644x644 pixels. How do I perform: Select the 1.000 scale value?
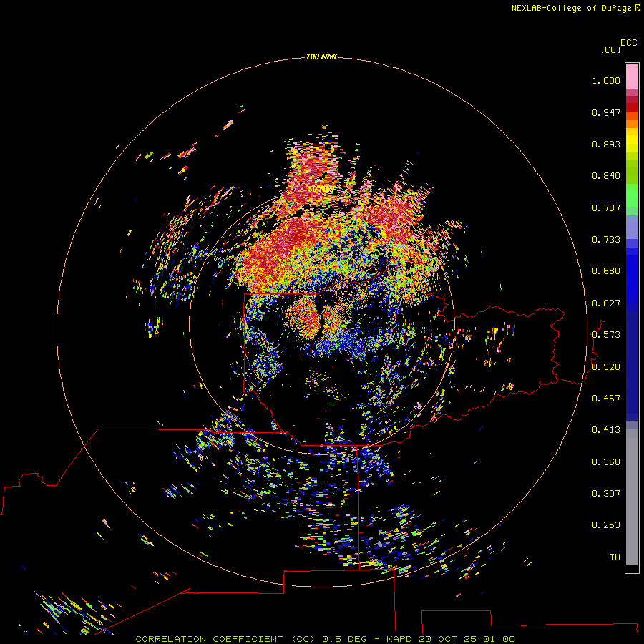[x=606, y=80]
